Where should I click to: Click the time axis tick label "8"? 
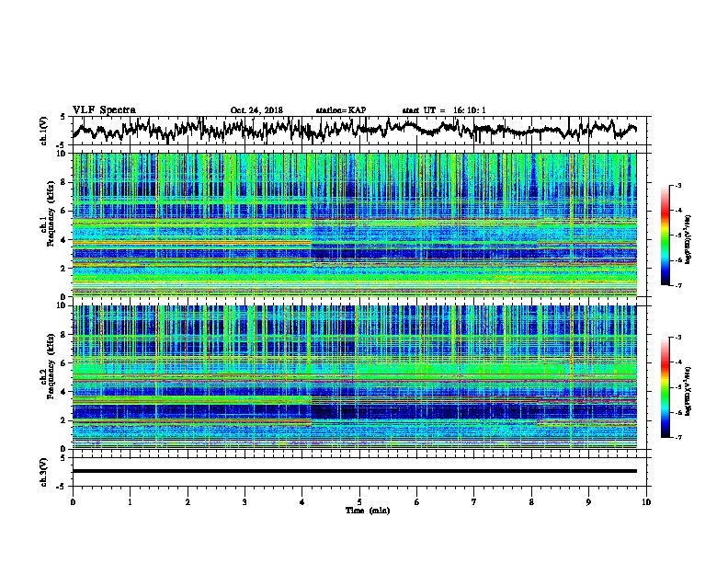pos(531,502)
